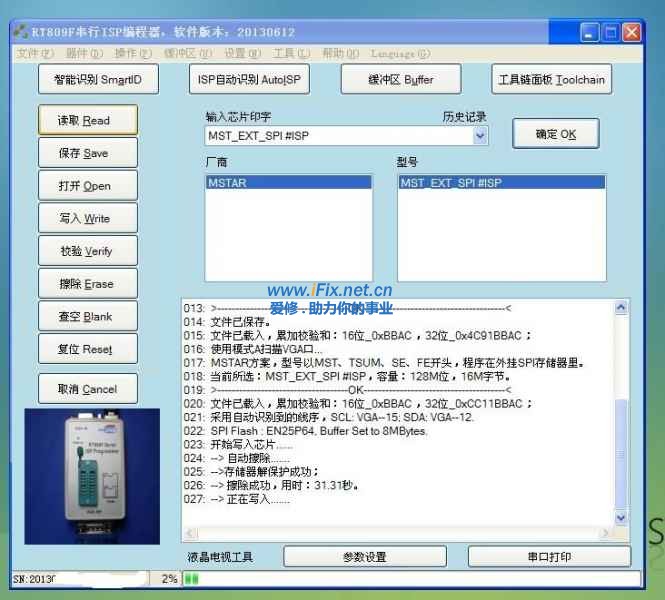The image size is (665, 600).
Task: Click the SN status bar entry
Action: (x=81, y=579)
